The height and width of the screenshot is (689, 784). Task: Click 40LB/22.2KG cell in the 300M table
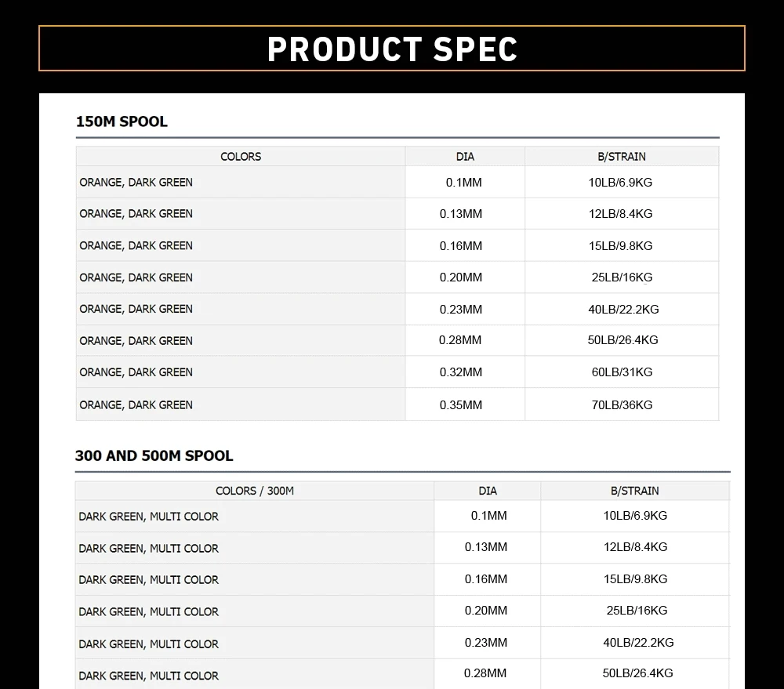coord(638,643)
